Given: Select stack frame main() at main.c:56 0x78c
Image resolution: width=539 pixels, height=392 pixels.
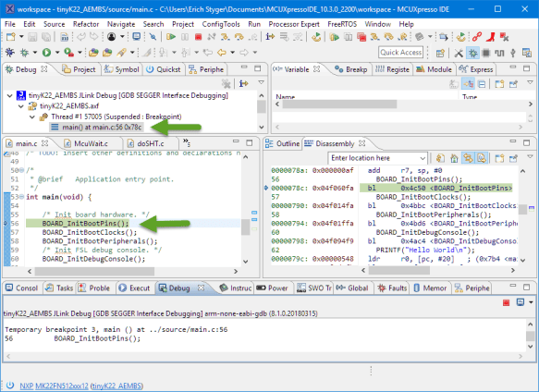Looking at the screenshot, I should coord(96,128).
